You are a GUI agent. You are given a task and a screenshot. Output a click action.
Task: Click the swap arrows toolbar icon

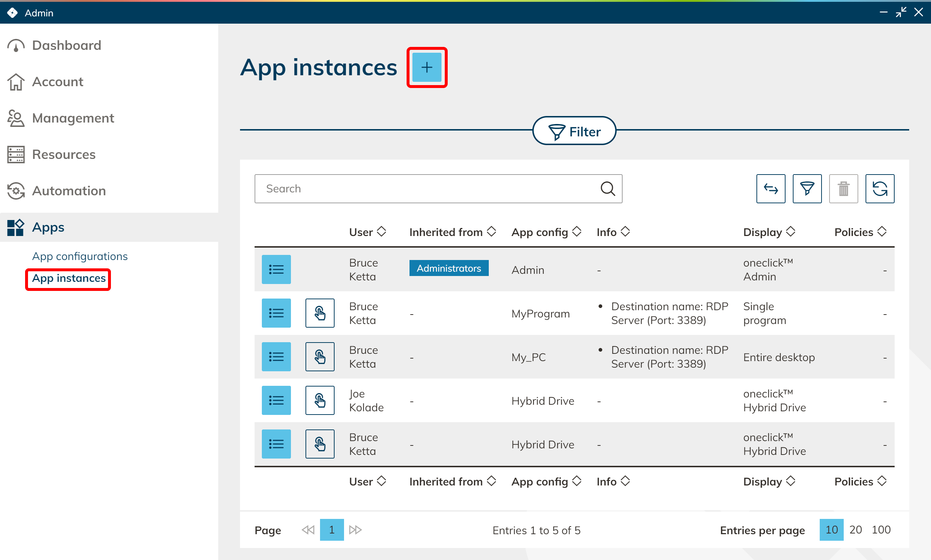(770, 189)
